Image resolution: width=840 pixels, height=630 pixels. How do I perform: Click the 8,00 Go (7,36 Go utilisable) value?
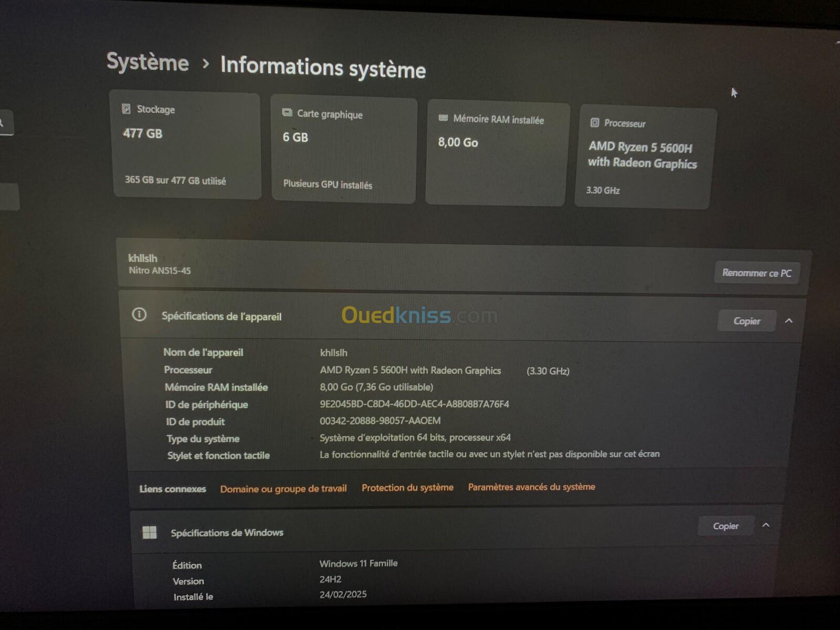pos(376,387)
